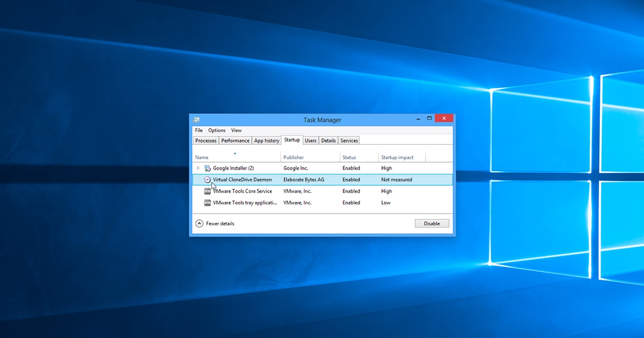This screenshot has width=644, height=338.
Task: Switch to the Details tab
Action: [x=328, y=141]
